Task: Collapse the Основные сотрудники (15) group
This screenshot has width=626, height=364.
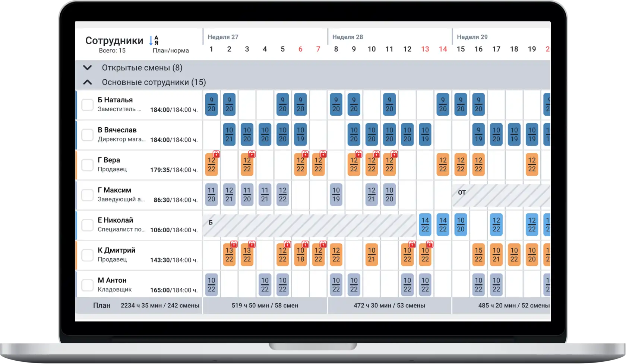Action: click(x=87, y=82)
